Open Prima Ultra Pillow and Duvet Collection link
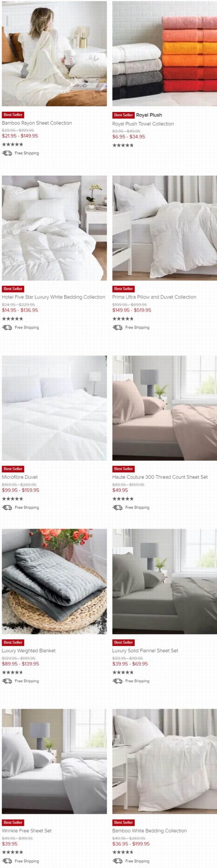The width and height of the screenshot is (217, 868). click(154, 297)
